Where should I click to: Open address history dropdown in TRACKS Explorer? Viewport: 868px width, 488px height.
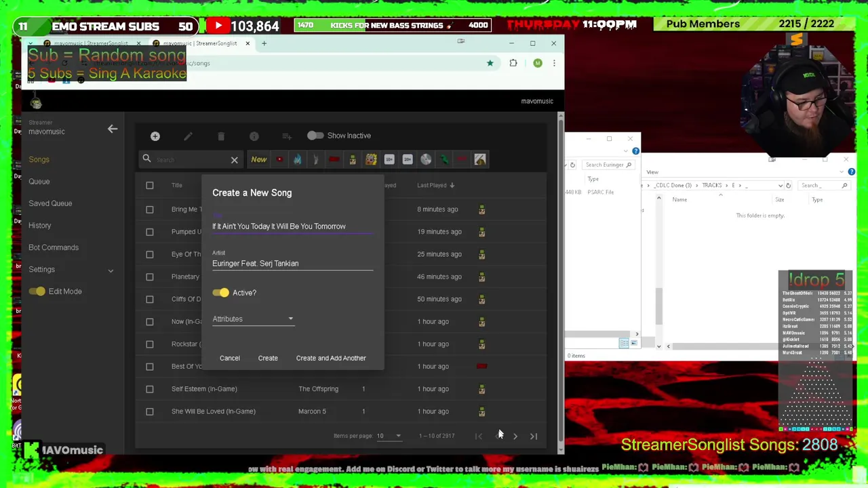click(780, 185)
